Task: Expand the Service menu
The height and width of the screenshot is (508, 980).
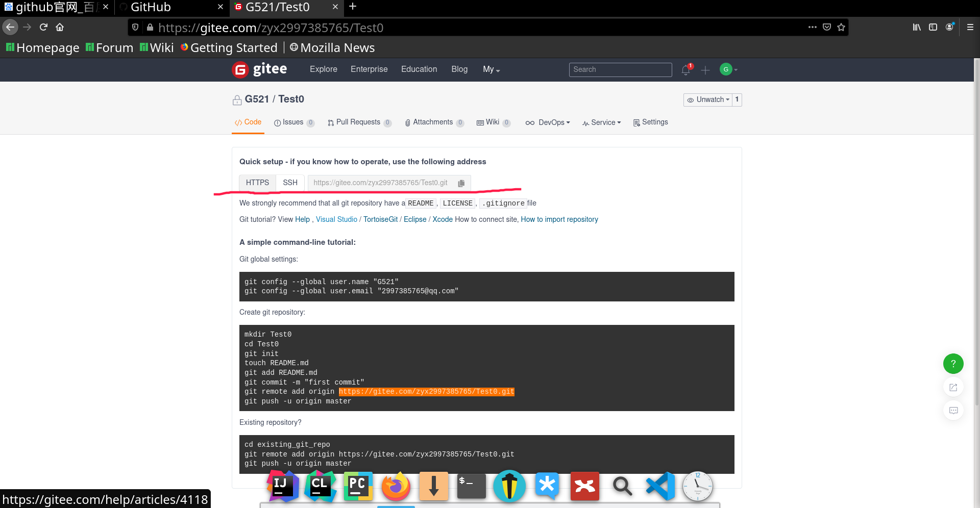Action: click(x=601, y=122)
